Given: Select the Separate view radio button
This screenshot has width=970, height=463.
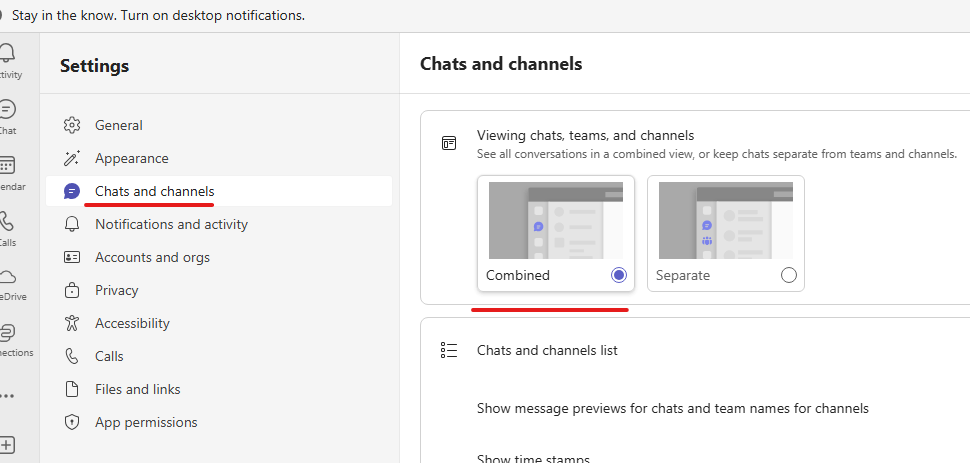Looking at the screenshot, I should click(789, 275).
